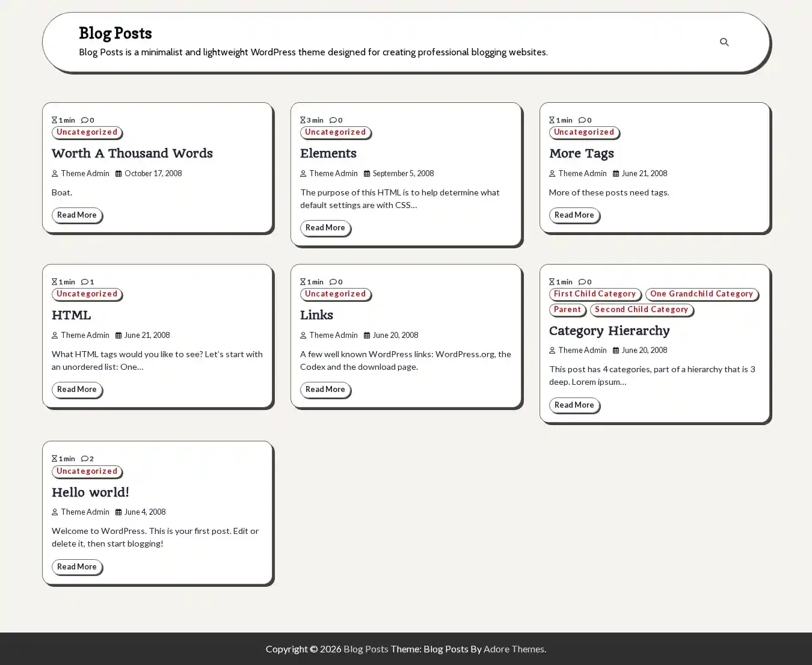Click Read More on Category Hierarchy post
Screen dimensions: 812x665
pos(574,405)
